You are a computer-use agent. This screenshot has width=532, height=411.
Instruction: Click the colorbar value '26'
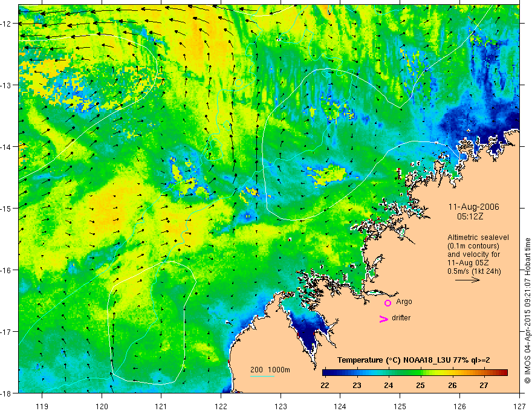click(x=452, y=386)
